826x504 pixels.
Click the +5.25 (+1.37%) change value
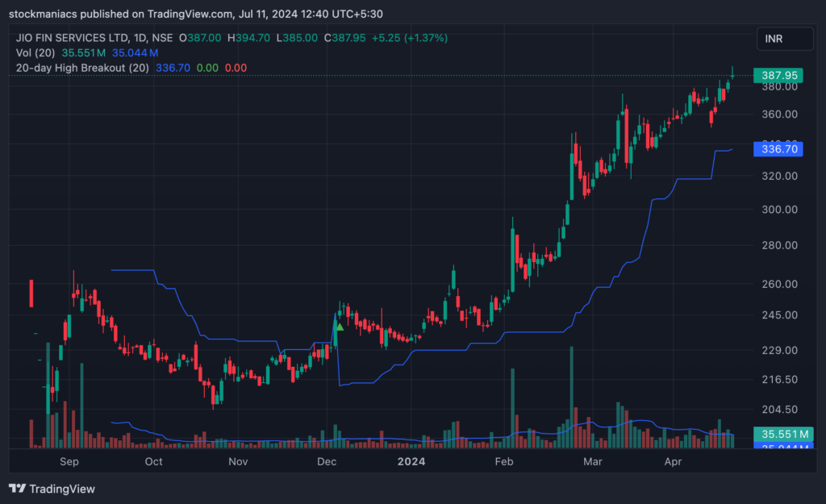[410, 38]
